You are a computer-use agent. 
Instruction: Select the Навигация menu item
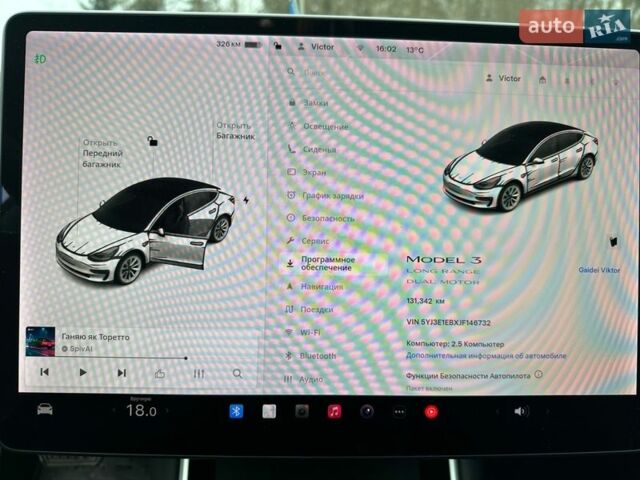pyautogui.click(x=321, y=287)
